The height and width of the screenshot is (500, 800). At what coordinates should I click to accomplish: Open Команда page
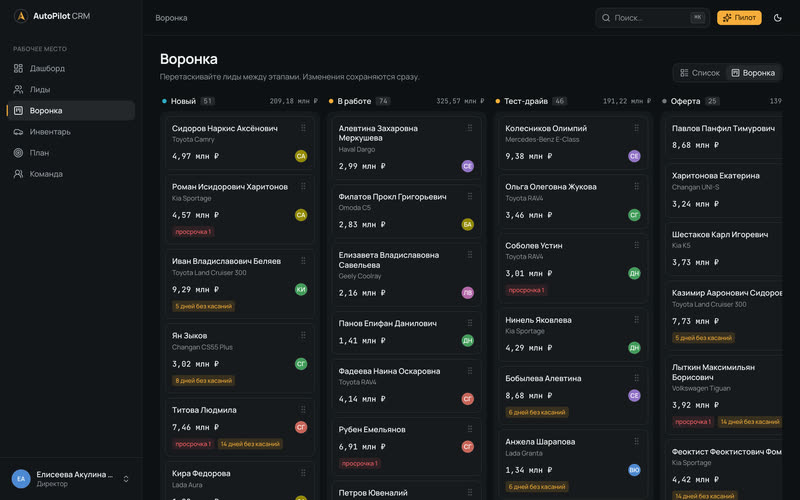71,174
